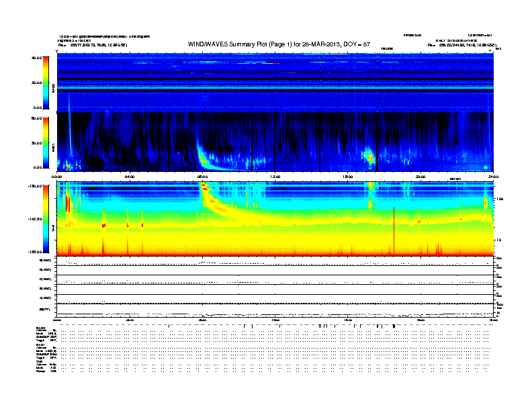Click the thin red vertical spike in TNR spectrogram
Image resolution: width=532 pixels, height=411 pixels.
[x=394, y=230]
